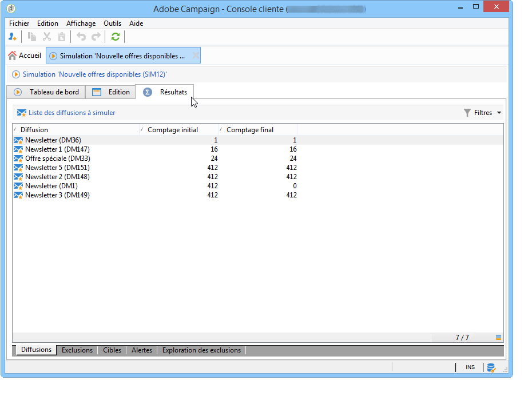This screenshot has width=532, height=396.
Task: Open the Edition menu in the menu bar
Action: click(47, 23)
